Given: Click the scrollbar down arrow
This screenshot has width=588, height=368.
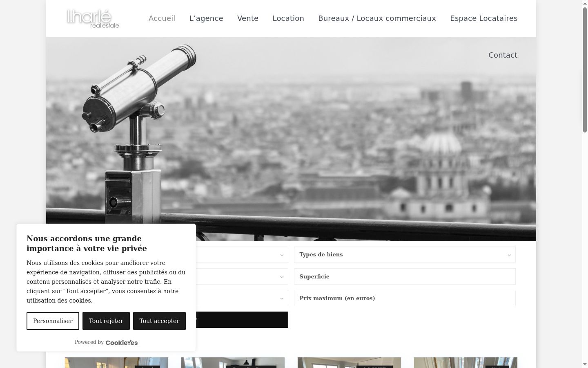Looking at the screenshot, I should coord(585,364).
